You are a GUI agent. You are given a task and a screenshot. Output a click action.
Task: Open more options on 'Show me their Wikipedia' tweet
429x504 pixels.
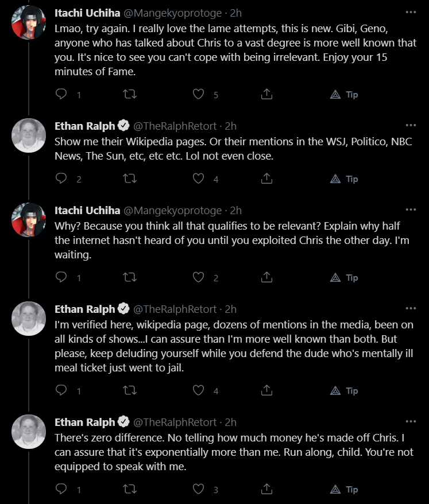pos(411,125)
